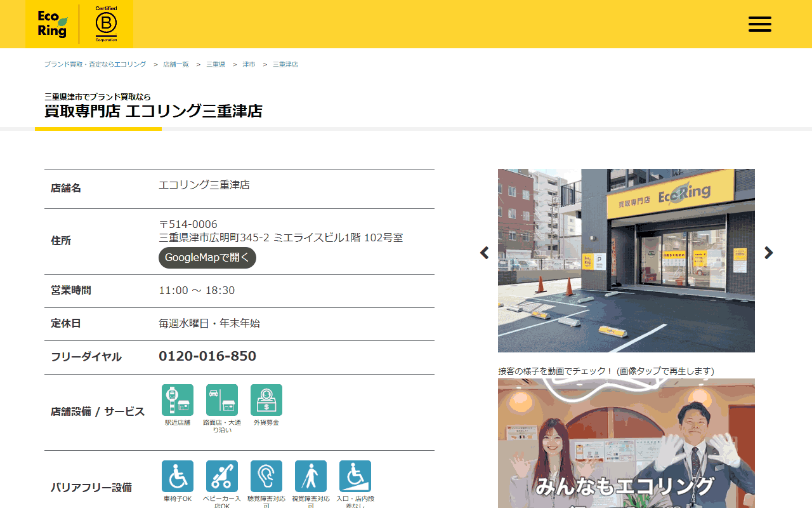Open ブランド買取・査定ならエコリング breadcrumb link

95,65
